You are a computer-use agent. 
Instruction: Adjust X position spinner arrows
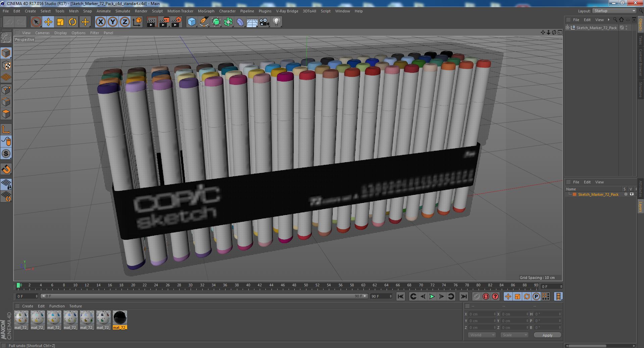[x=495, y=314]
